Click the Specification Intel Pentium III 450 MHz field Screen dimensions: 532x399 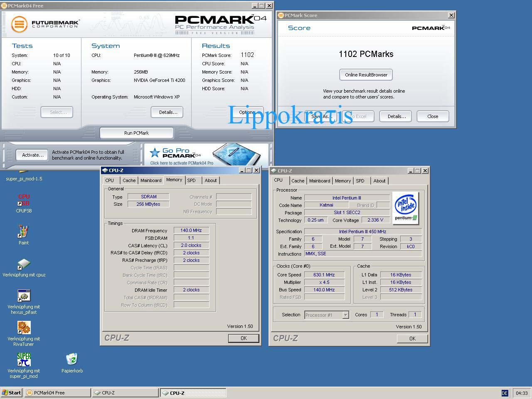point(363,232)
